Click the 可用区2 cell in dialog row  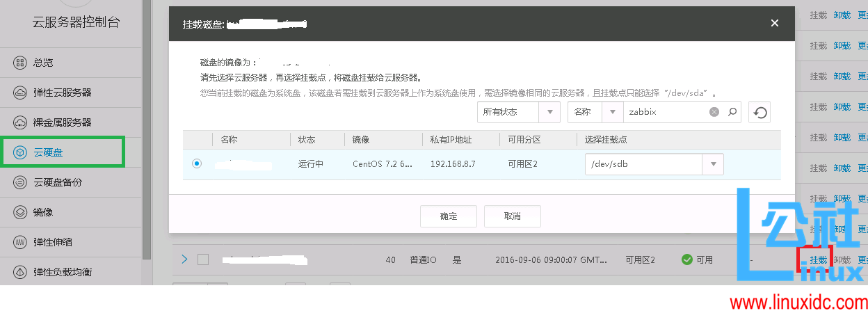pos(522,165)
